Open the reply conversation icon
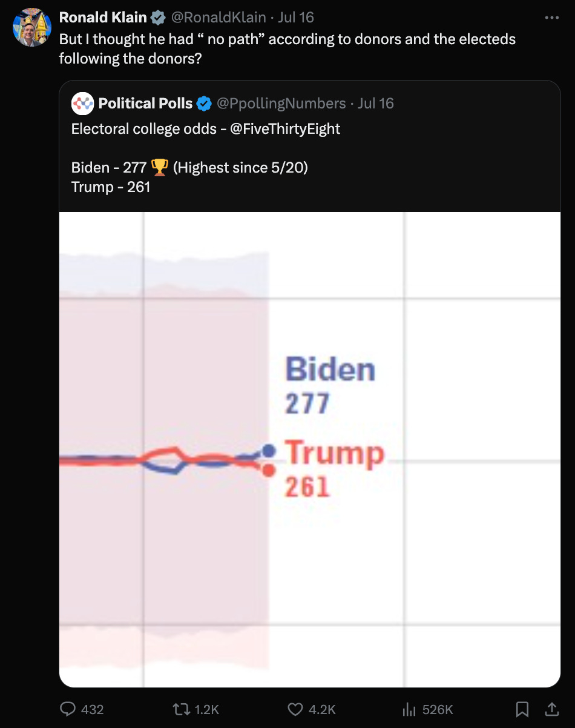Image resolution: width=575 pixels, height=728 pixels. [68, 709]
